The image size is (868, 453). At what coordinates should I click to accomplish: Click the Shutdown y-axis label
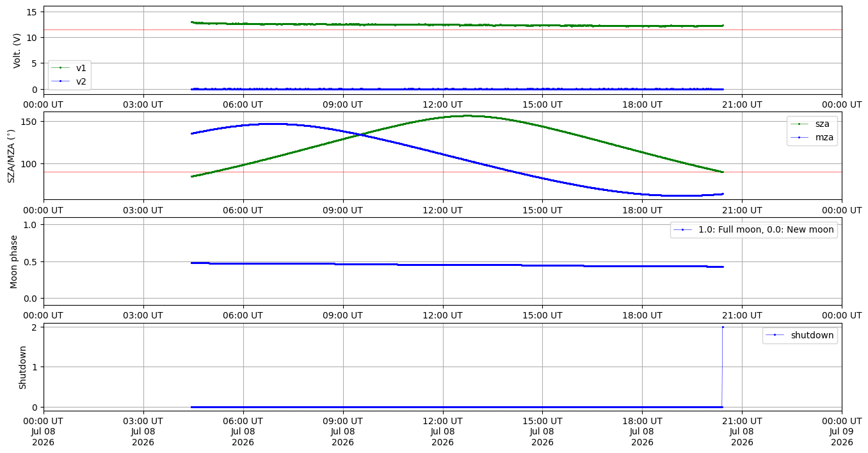tap(22, 367)
